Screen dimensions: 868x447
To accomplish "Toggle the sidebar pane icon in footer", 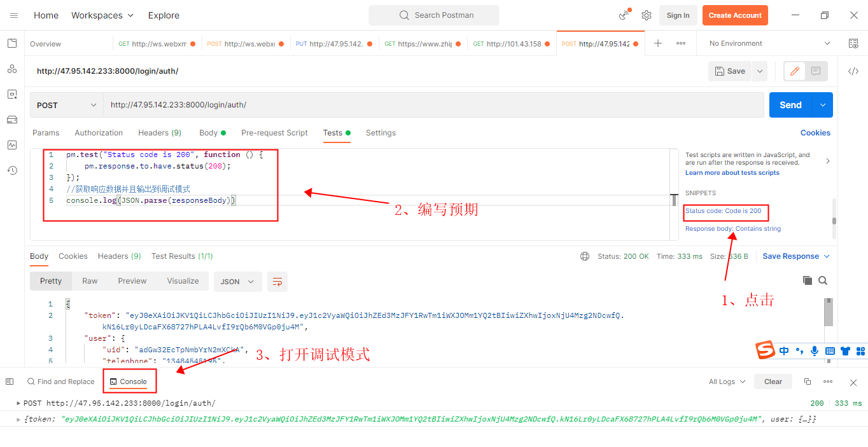I will [x=10, y=382].
